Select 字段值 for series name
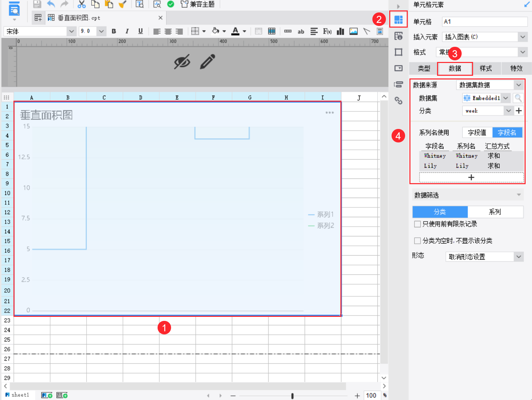 click(x=477, y=133)
